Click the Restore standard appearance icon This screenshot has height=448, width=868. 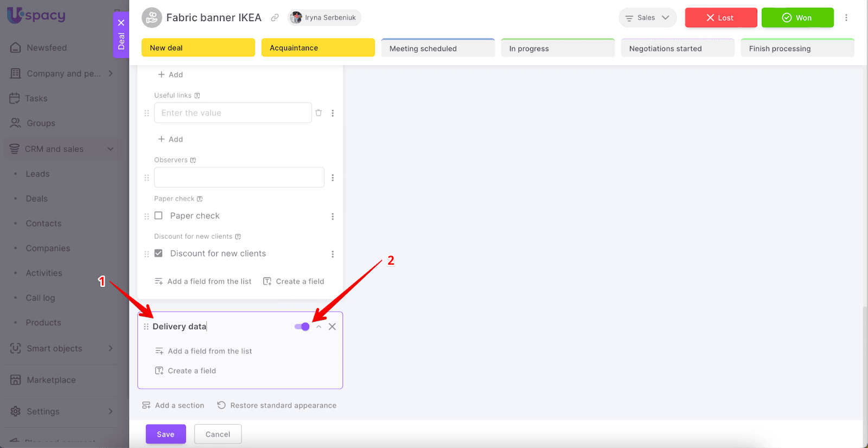click(221, 405)
